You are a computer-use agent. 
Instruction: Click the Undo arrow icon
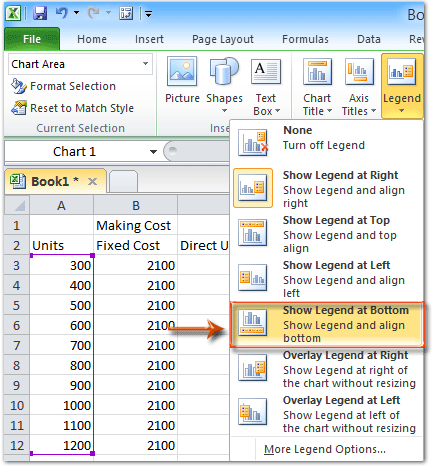pos(62,13)
